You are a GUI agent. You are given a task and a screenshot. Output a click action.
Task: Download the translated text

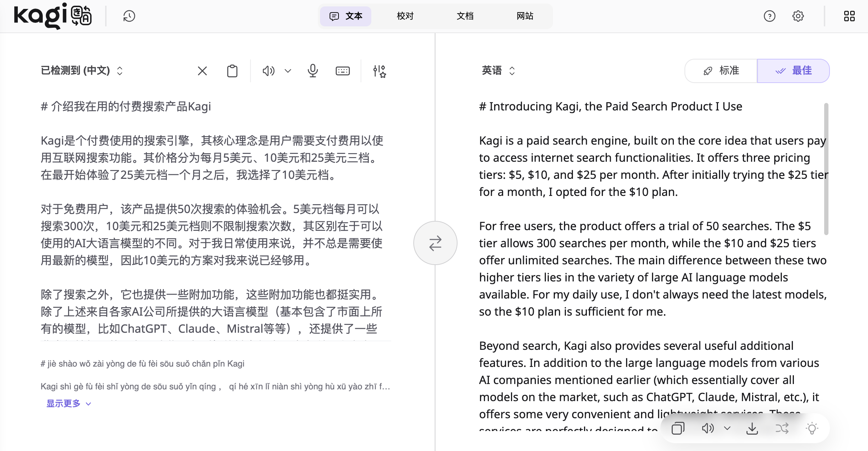[752, 428]
